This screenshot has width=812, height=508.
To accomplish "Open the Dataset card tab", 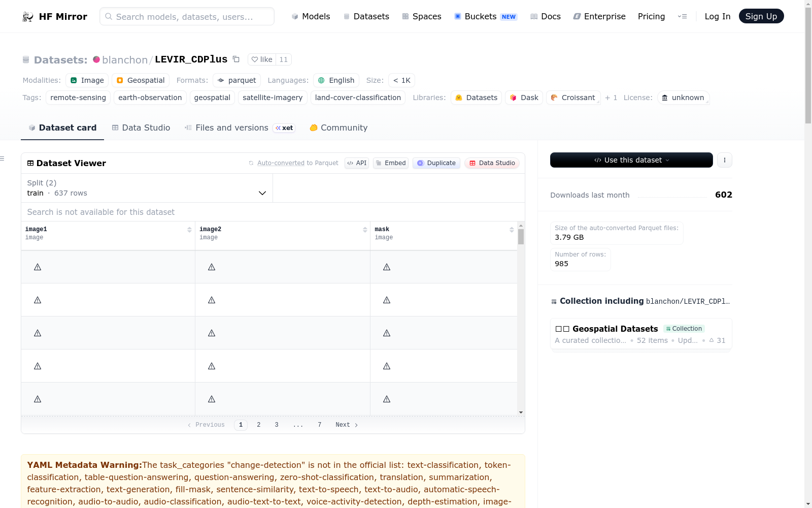I will coord(62,128).
